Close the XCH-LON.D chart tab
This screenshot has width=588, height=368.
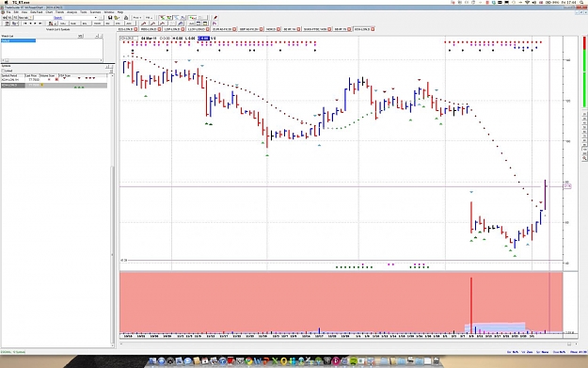pos(373,29)
